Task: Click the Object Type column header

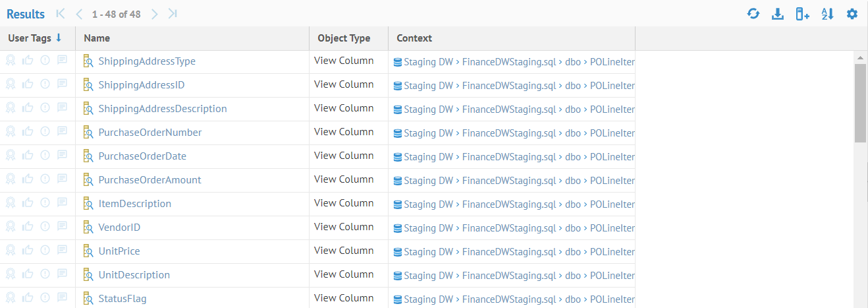Action: tap(344, 38)
